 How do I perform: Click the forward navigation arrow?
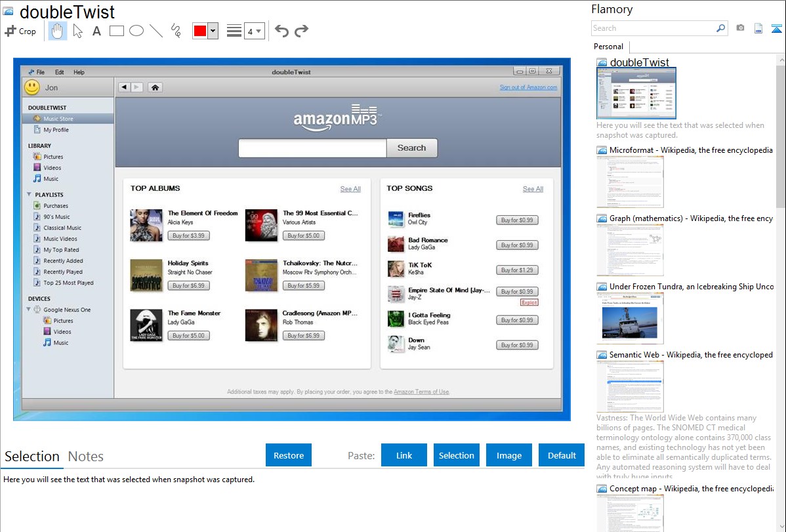pyautogui.click(x=137, y=87)
